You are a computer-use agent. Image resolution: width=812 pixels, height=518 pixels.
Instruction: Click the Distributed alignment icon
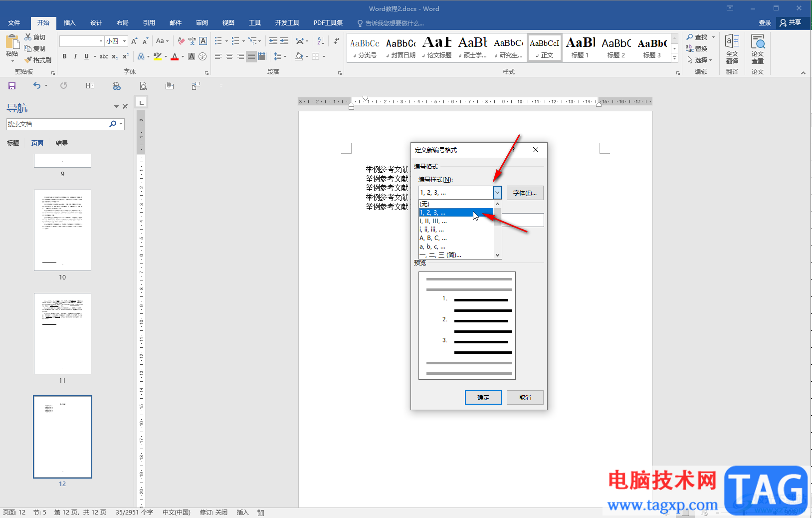[262, 56]
